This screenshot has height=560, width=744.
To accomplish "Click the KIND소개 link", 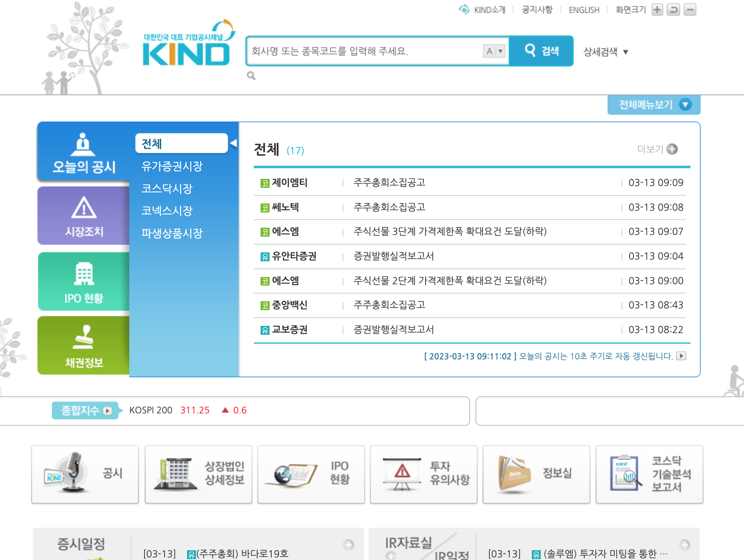I will coord(490,10).
